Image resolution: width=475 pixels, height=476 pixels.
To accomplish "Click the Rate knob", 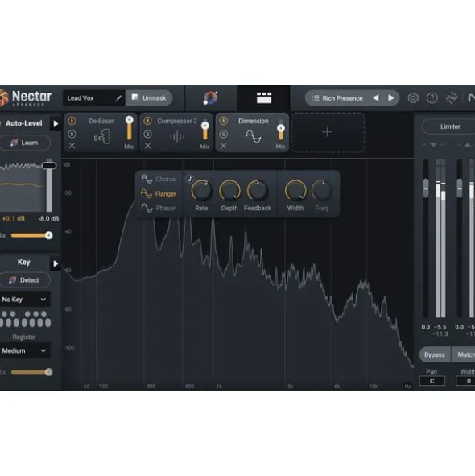I will click(x=201, y=191).
